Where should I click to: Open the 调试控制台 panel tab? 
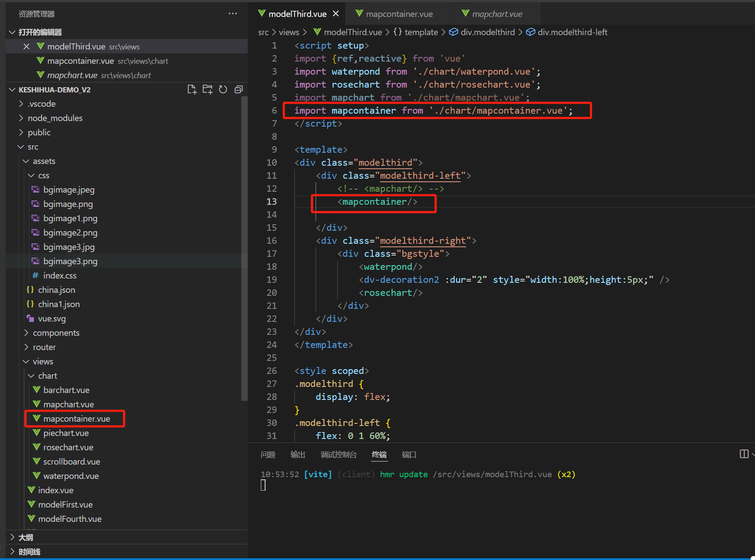(339, 455)
